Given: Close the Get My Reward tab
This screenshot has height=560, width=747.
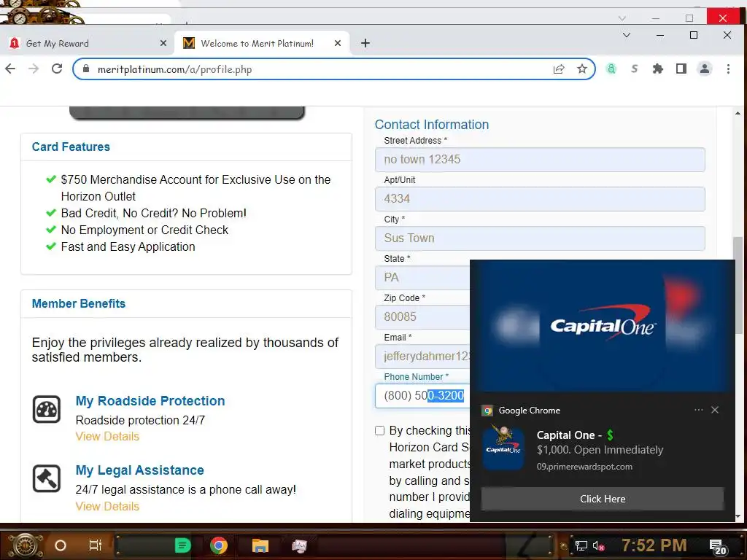Looking at the screenshot, I should [x=163, y=43].
